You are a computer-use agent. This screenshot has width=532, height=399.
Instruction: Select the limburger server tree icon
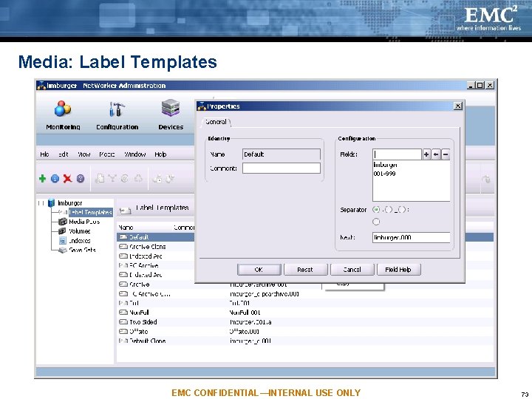tap(51, 203)
